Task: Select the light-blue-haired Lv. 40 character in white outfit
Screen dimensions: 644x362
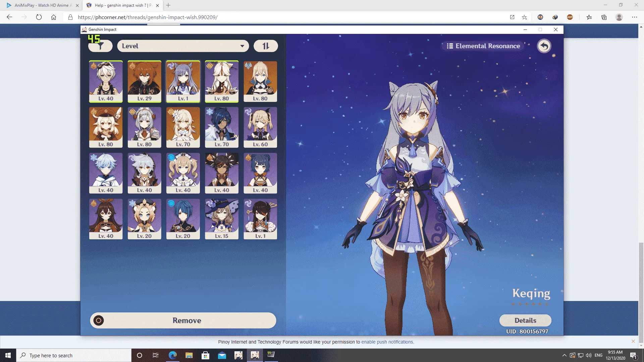Action: click(106, 173)
